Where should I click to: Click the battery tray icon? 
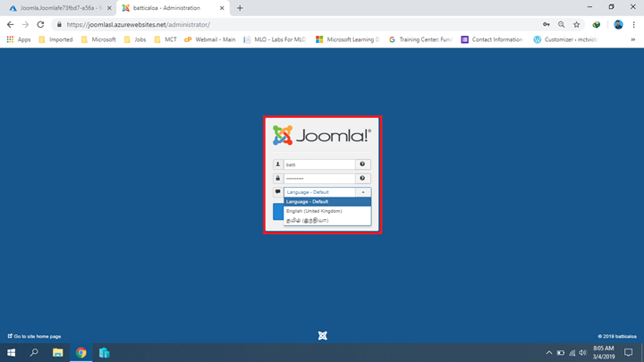pos(561,352)
